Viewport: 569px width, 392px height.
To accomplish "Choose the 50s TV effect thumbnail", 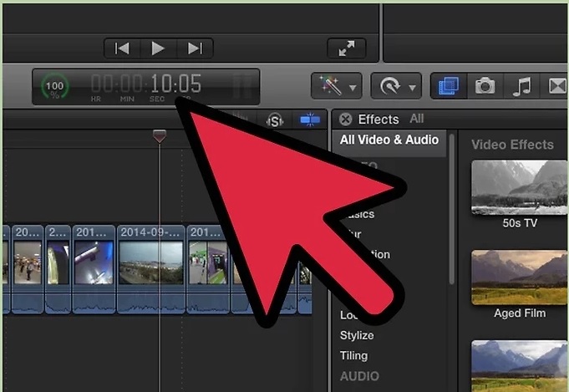I will pos(519,188).
